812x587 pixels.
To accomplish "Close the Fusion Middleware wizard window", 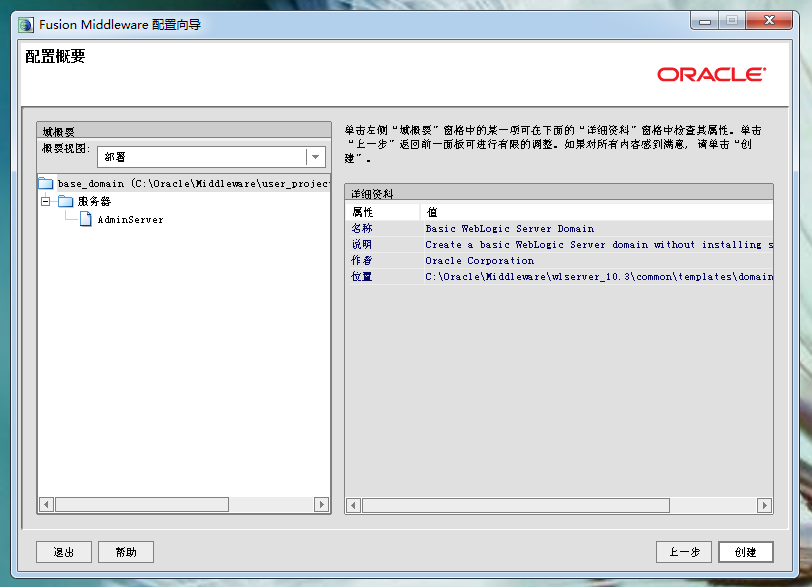I will click(x=769, y=21).
